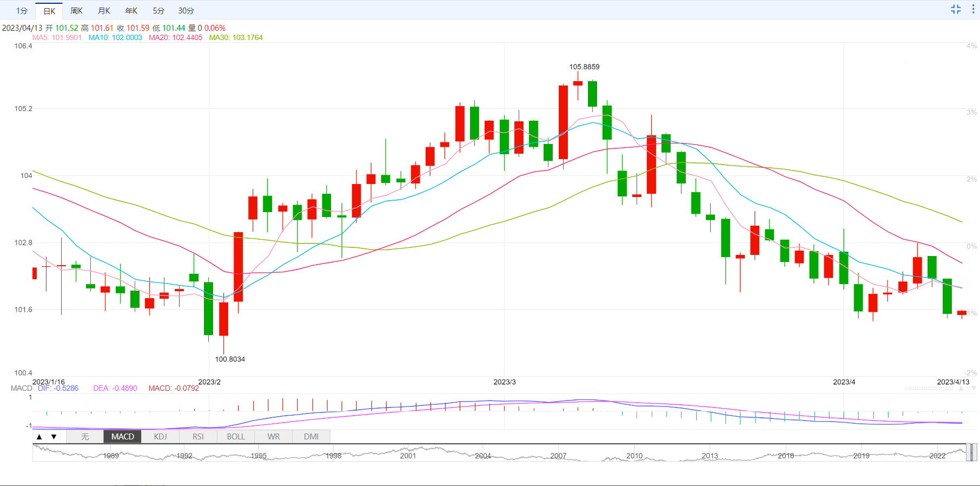The image size is (980, 486).
Task: Click the DIF: -0.5286 value text
Action: coord(58,388)
